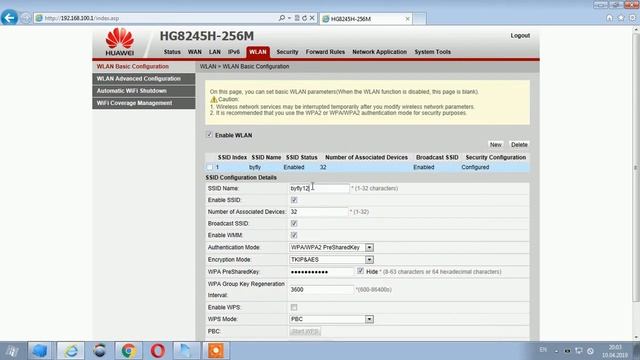
Task: Open the Network Application tab
Action: [380, 52]
